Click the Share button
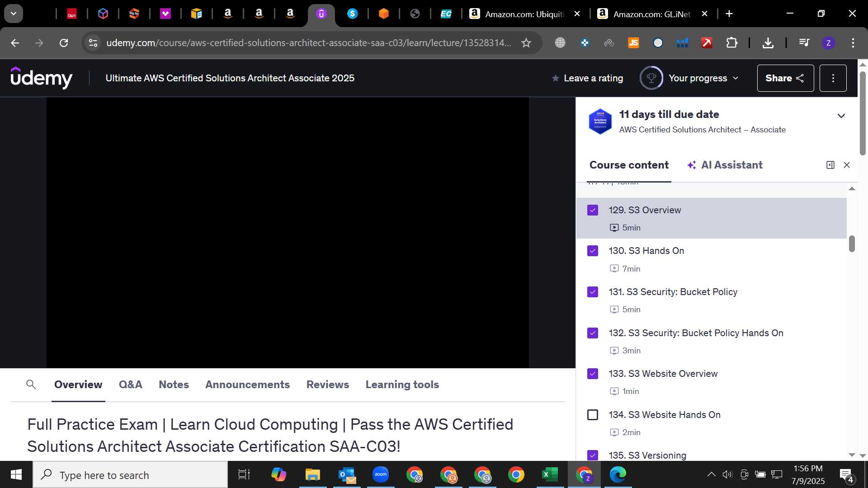Image resolution: width=868 pixels, height=488 pixels. tap(785, 78)
